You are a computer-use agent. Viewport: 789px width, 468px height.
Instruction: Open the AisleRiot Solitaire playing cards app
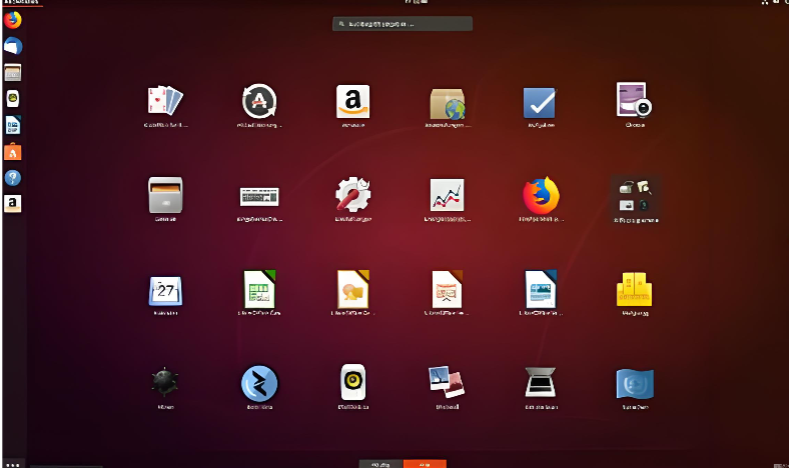pos(165,101)
